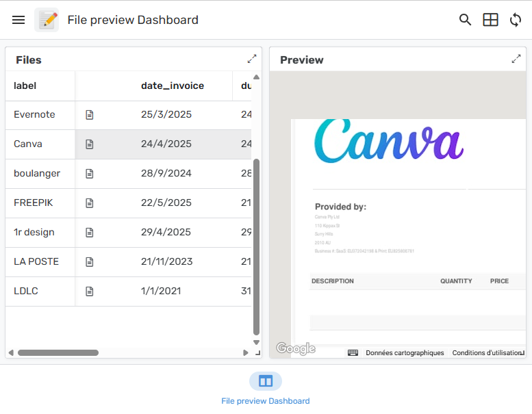The image size is (532, 414).
Task: Click date 29/4/2025 in 1r design row
Action: click(x=166, y=232)
